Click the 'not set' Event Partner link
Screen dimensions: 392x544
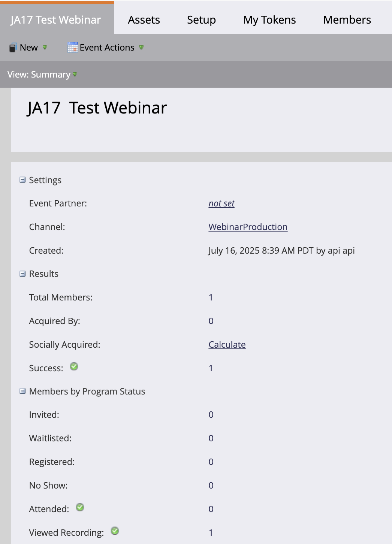(221, 203)
